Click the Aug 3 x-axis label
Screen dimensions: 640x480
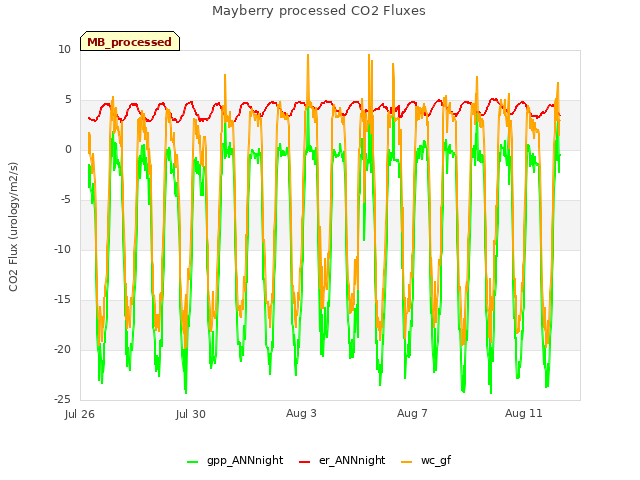[301, 413]
